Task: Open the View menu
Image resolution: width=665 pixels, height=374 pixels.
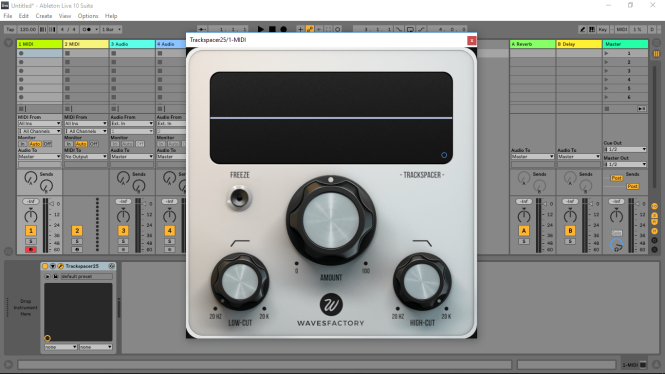Action: coord(64,16)
